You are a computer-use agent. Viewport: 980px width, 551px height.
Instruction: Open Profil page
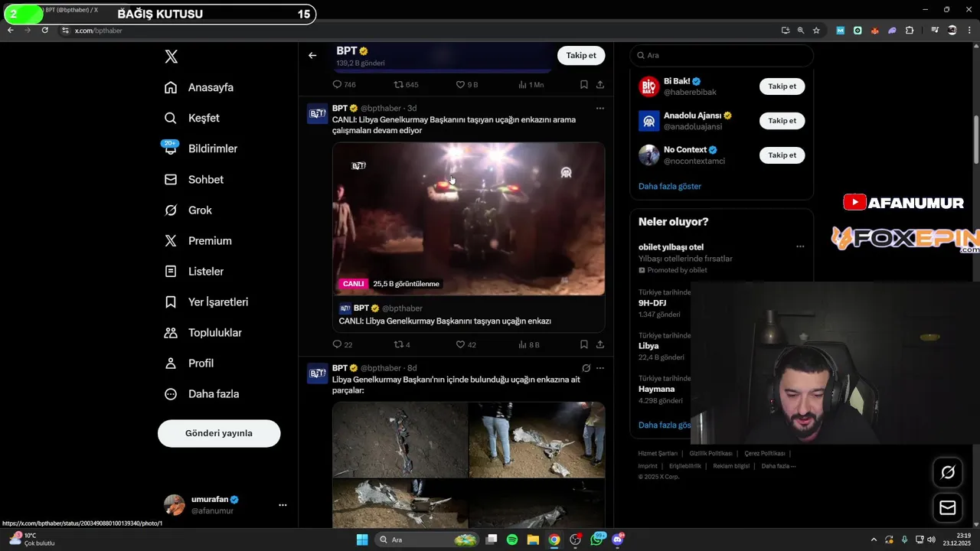[189, 363]
